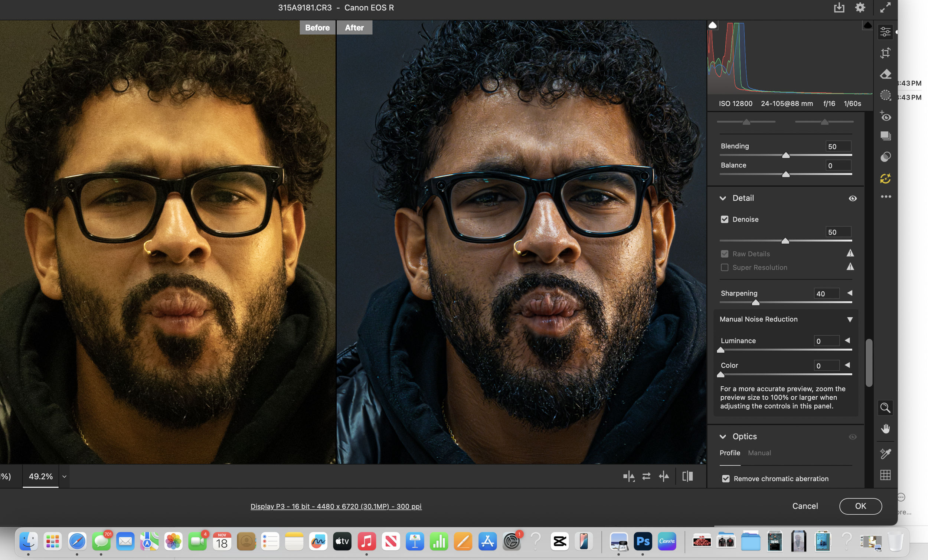
Task: Open the Presets panel icon
Action: point(885,157)
